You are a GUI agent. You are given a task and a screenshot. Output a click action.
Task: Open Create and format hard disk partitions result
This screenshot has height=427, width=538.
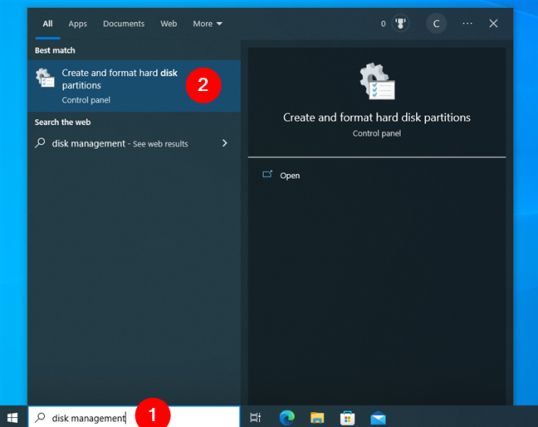tap(134, 86)
